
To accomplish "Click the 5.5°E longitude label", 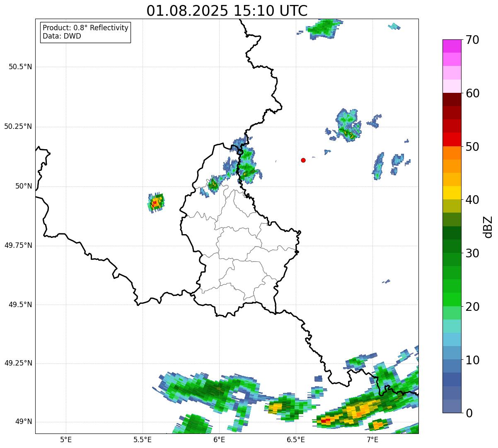I will pyautogui.click(x=143, y=440).
